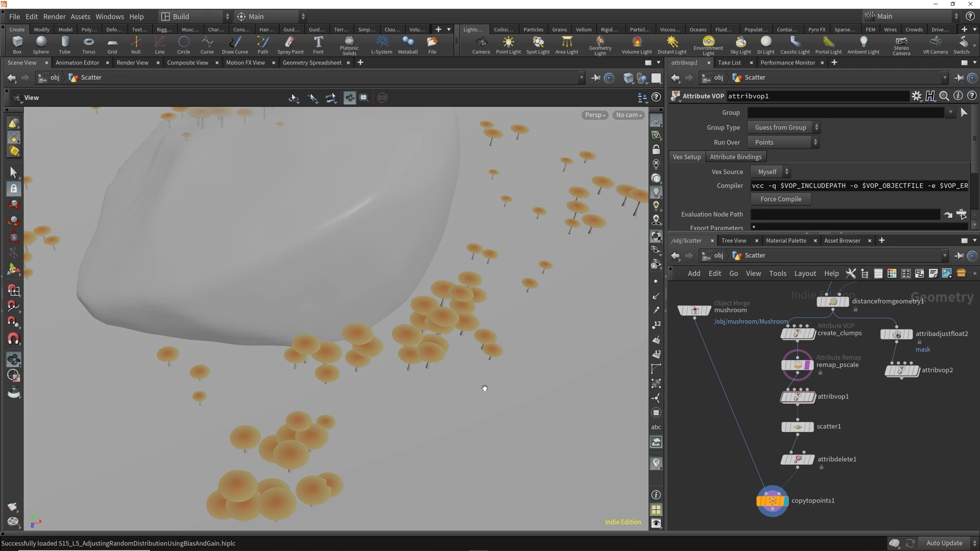
Task: Click the copytopoints1 node
Action: 772,501
